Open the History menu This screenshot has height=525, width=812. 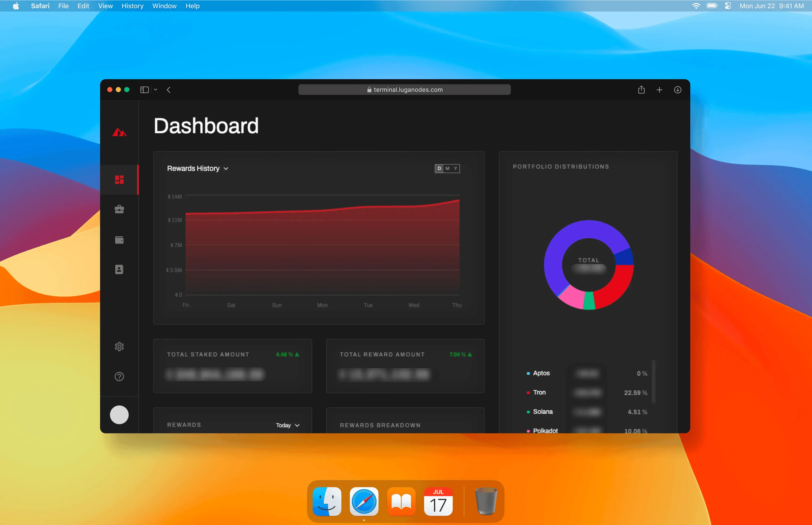pos(132,6)
